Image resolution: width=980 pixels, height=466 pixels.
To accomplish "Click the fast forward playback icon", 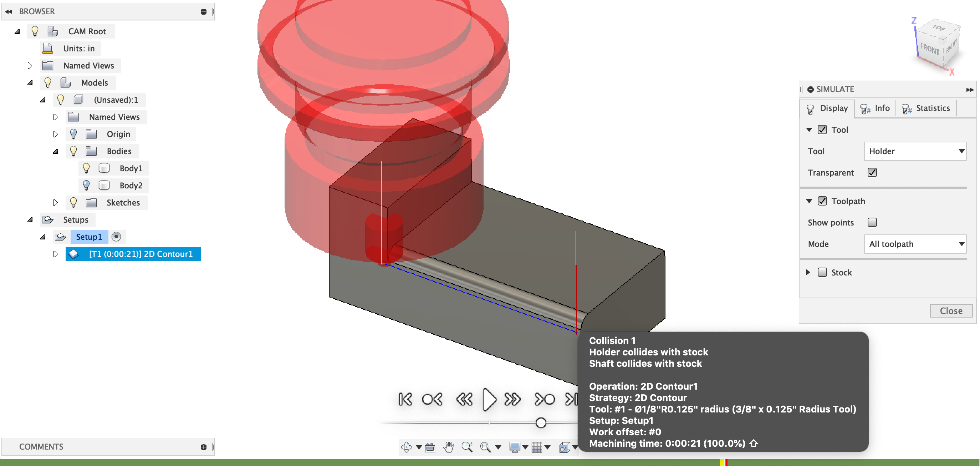I will (x=512, y=400).
